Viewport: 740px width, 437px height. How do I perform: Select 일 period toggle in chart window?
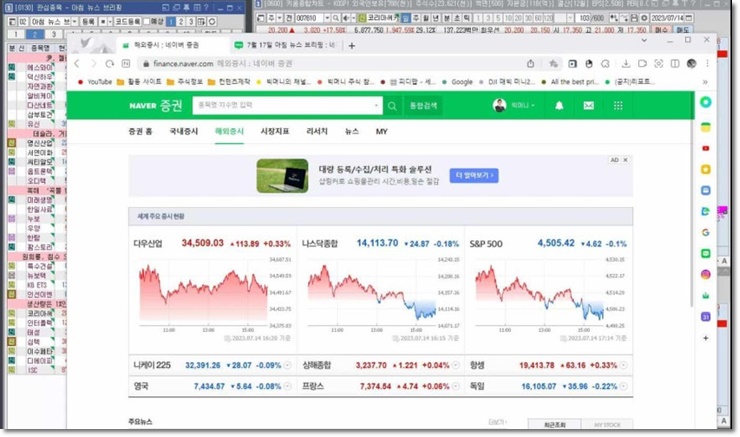[405, 18]
